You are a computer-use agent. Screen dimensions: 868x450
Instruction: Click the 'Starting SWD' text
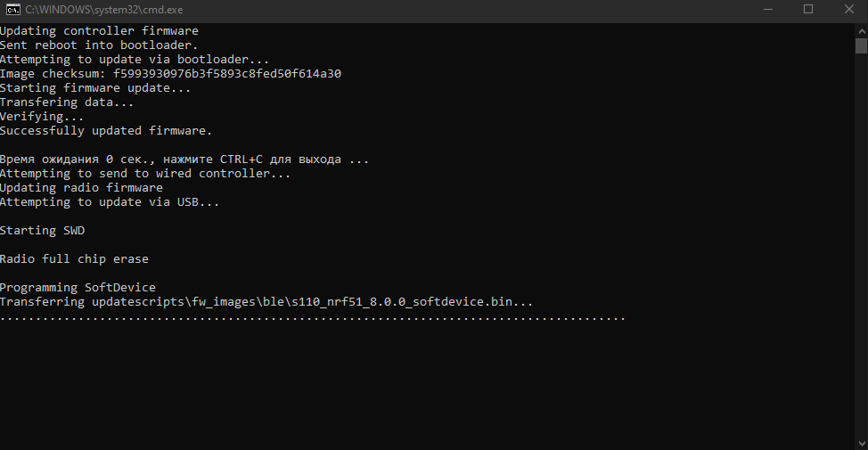click(x=42, y=230)
